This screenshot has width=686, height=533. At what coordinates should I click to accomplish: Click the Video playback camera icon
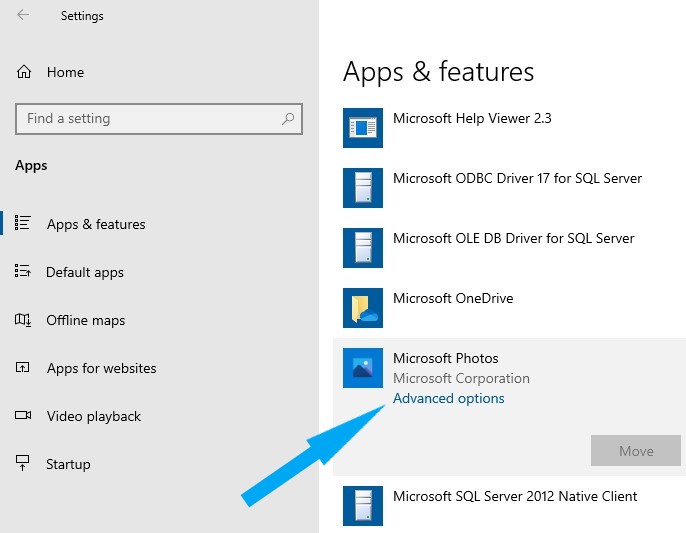23,415
